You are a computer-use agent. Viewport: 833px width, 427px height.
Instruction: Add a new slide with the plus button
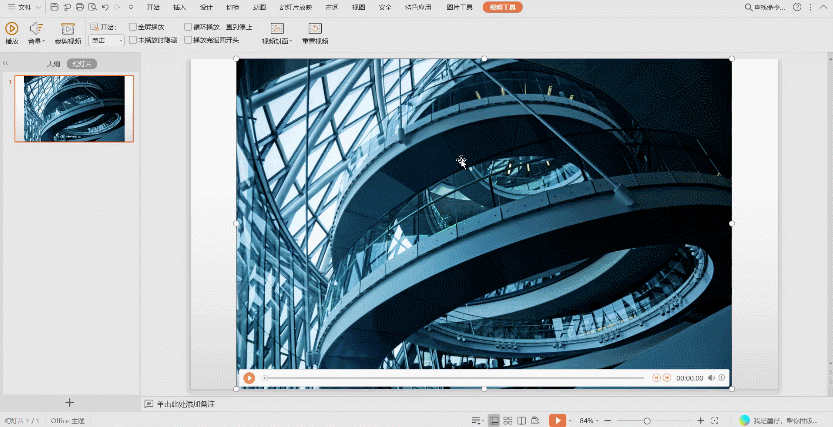[69, 402]
